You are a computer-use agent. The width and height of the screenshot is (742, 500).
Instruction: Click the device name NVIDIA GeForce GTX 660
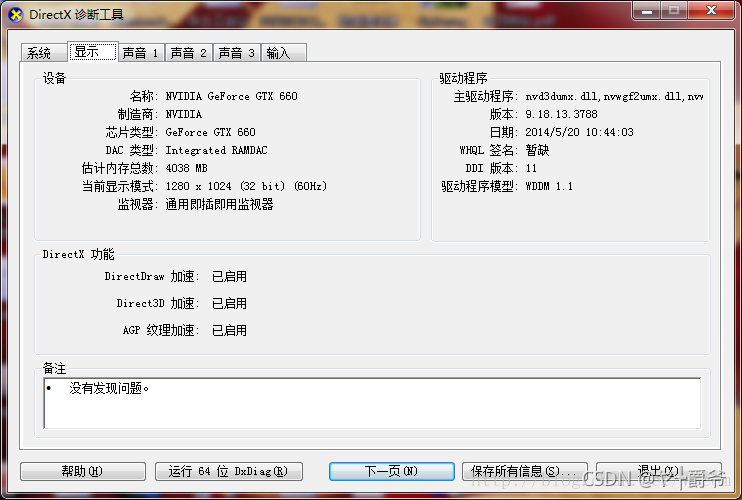(x=231, y=97)
